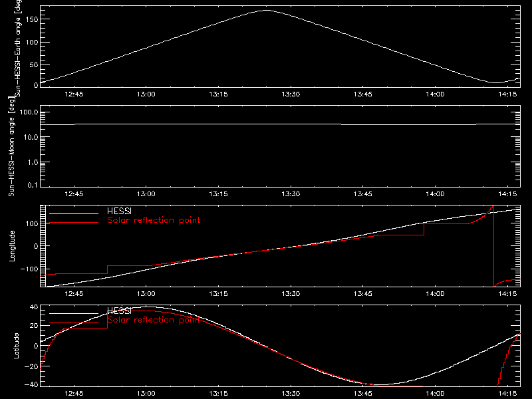Select 14:00 time label under Latitude plot
The height and width of the screenshot is (399, 532).
pyautogui.click(x=435, y=394)
